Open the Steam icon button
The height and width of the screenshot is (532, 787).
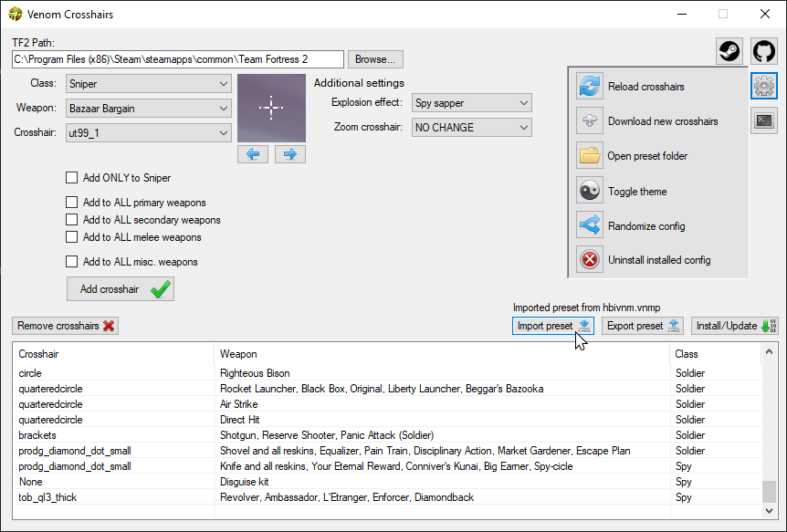click(x=729, y=51)
